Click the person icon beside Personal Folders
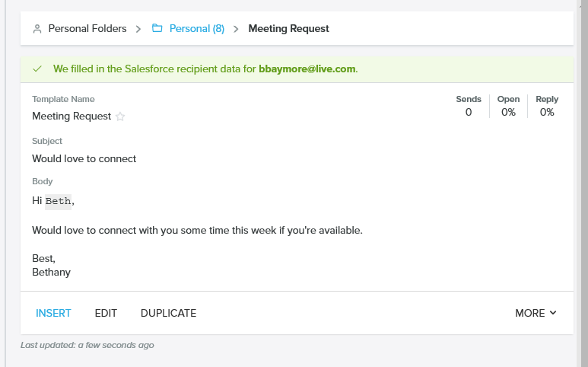The image size is (588, 367). click(x=37, y=29)
